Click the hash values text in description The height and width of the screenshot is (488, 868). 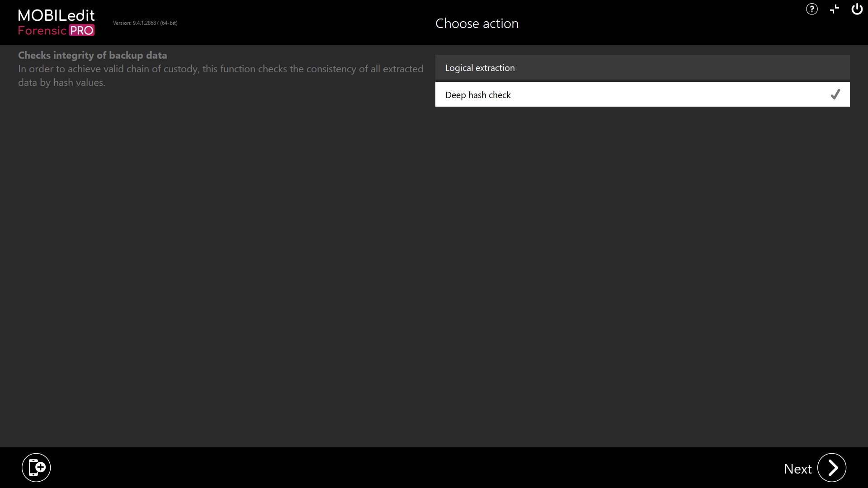pos(79,83)
